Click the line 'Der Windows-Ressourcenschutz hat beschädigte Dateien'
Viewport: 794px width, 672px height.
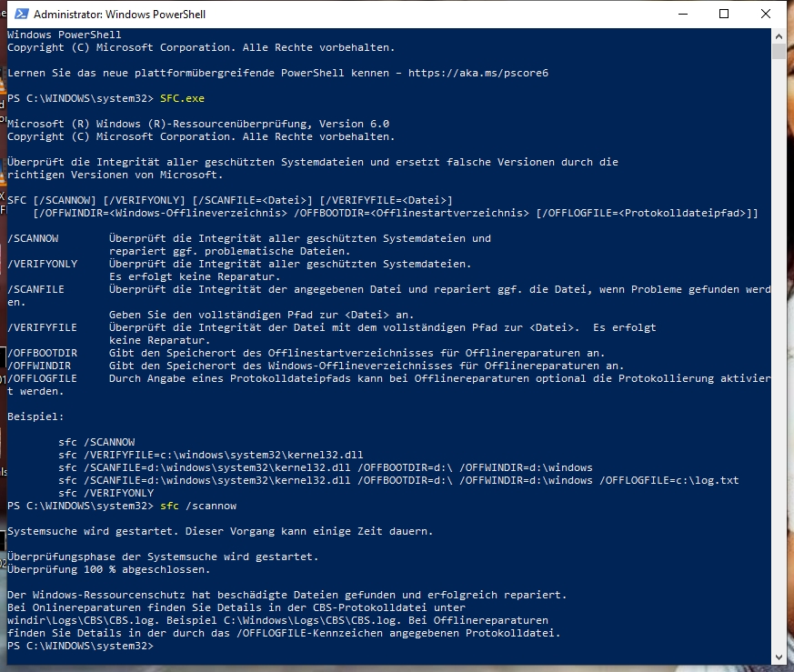[x=287, y=595]
